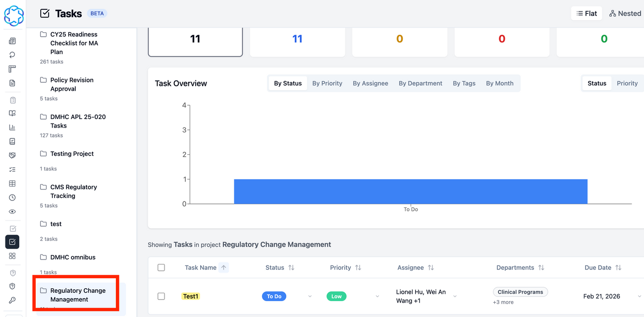Open the bar chart icon in the rail
644x317 pixels.
pos(12,127)
